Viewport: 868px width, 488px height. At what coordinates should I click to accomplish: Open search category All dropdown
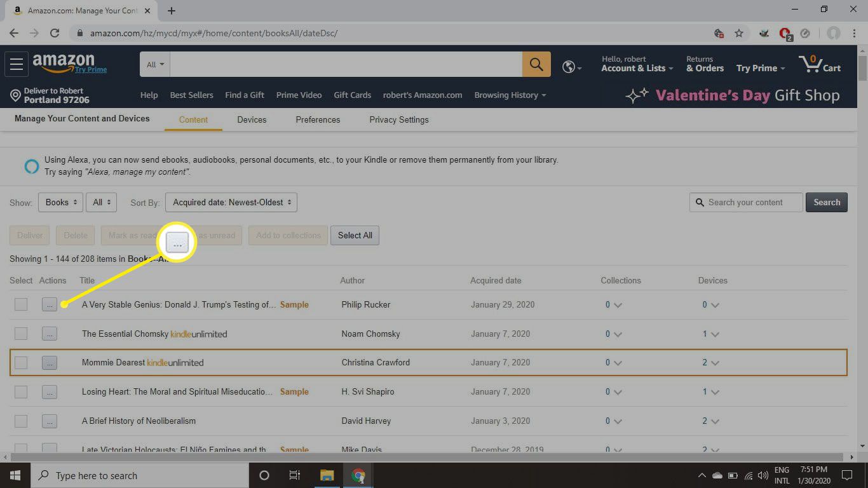coord(155,64)
